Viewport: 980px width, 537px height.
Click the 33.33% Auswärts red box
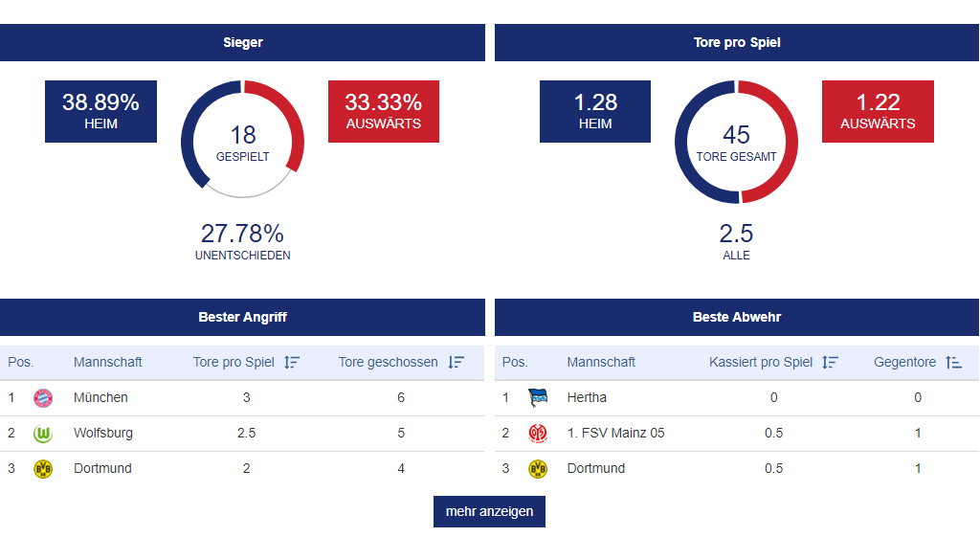pos(383,111)
